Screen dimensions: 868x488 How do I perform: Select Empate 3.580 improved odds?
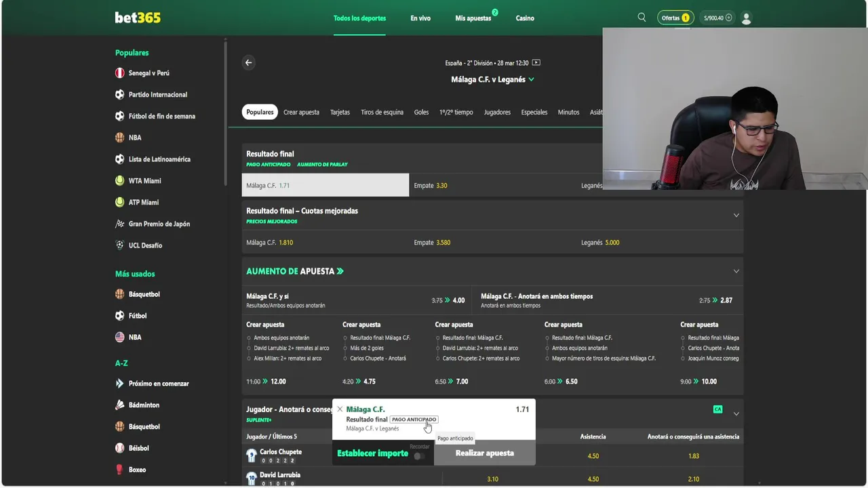point(493,242)
